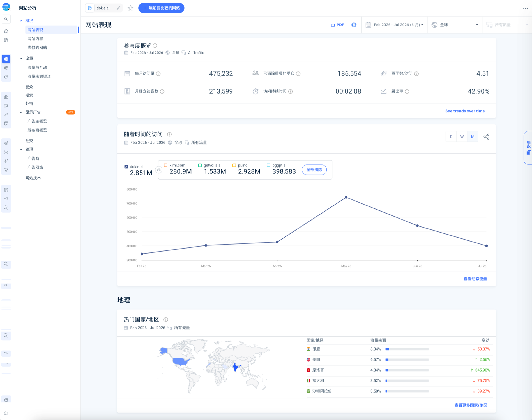
Task: Show info for 参与度概览 heading
Action: [x=155, y=46]
